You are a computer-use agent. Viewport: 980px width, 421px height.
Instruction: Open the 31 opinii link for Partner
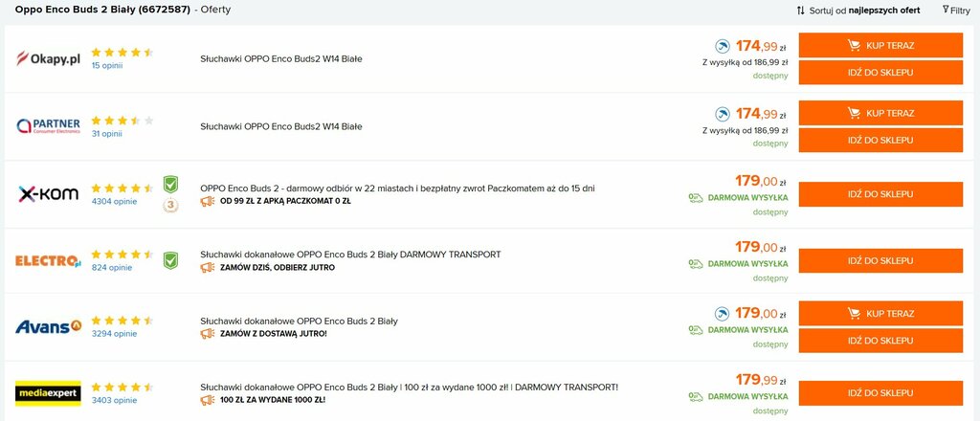coord(107,134)
